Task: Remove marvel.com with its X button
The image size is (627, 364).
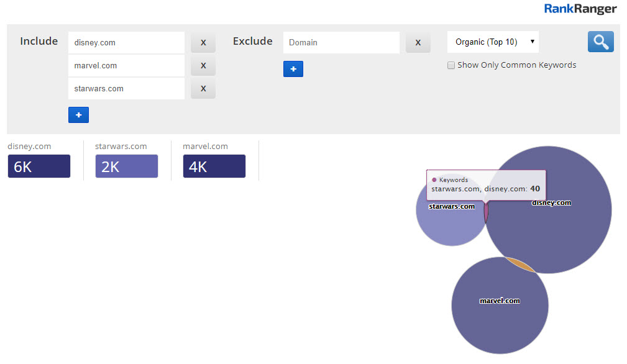Action: pyautogui.click(x=203, y=66)
